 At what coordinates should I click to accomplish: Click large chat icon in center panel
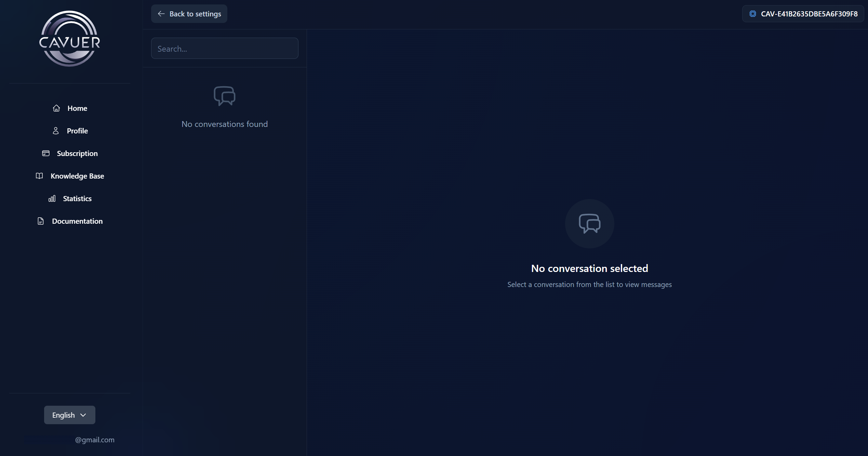589,223
